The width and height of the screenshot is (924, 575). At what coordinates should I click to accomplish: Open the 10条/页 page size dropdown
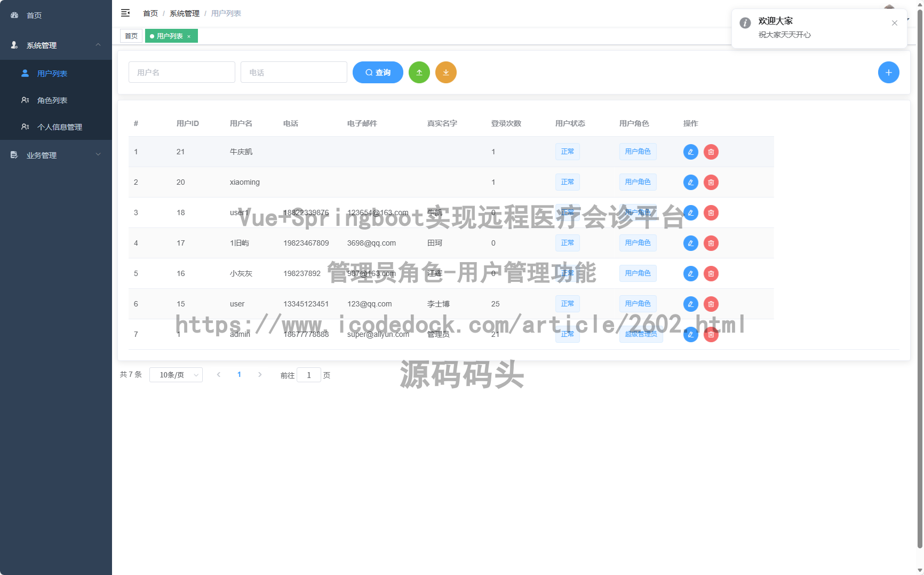[176, 375]
